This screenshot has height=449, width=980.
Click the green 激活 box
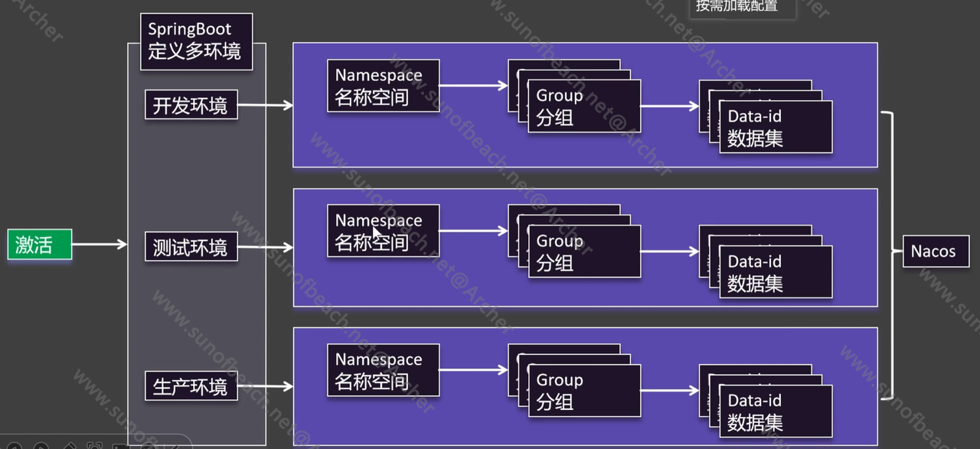point(40,245)
